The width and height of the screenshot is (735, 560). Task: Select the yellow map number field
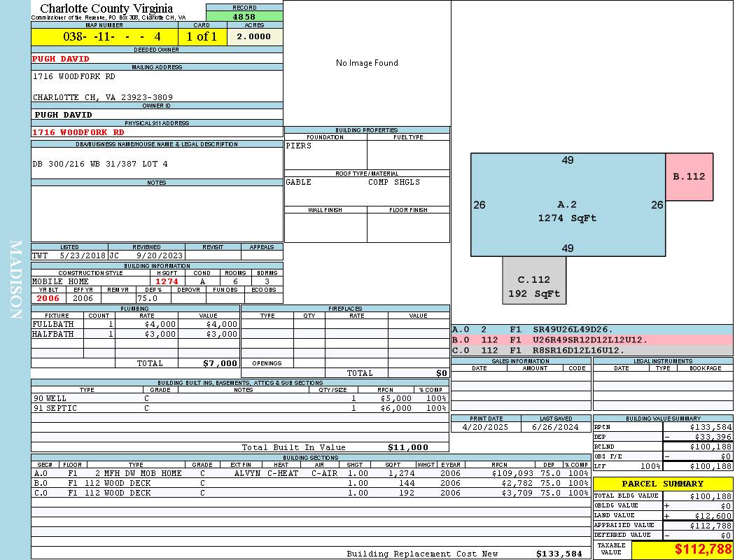tap(104, 36)
